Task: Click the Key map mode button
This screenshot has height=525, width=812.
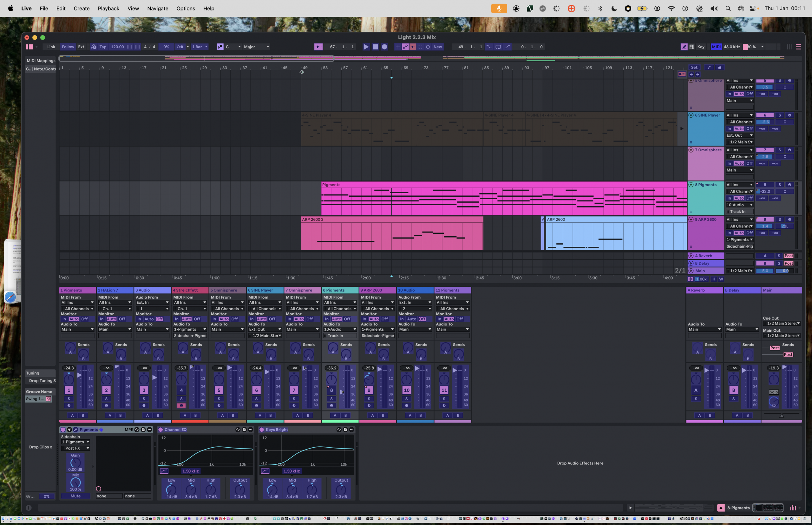Action: pyautogui.click(x=701, y=47)
